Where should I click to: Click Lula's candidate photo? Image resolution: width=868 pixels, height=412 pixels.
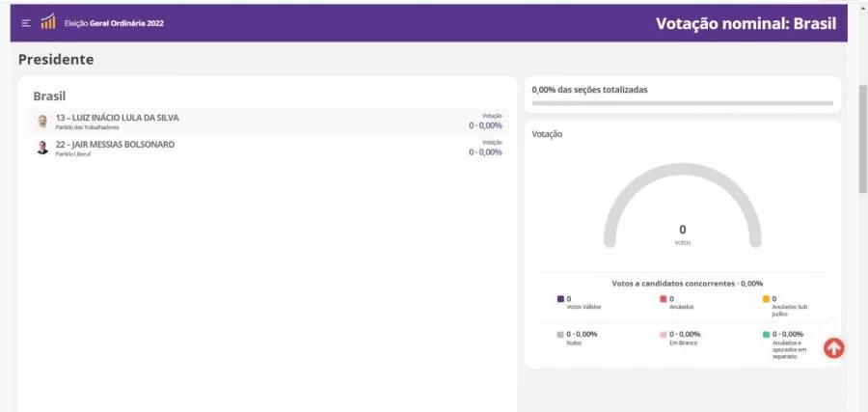pos(42,122)
